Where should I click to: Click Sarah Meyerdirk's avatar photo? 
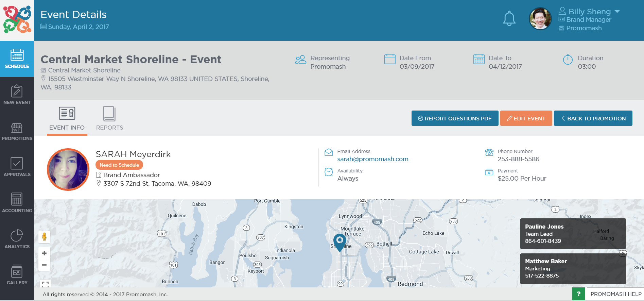(68, 169)
